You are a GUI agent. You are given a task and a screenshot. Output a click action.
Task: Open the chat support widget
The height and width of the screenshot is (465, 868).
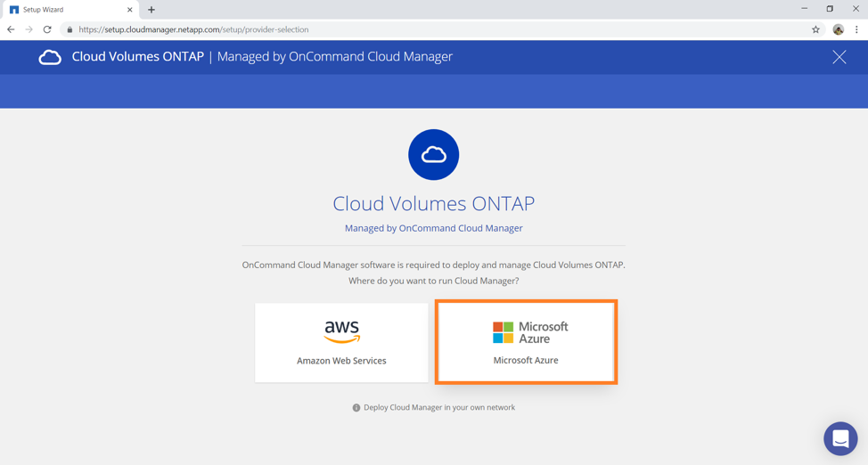[839, 438]
